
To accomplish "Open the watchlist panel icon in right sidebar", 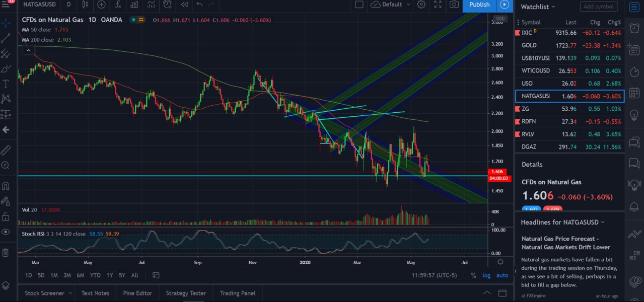I will coord(634,7).
